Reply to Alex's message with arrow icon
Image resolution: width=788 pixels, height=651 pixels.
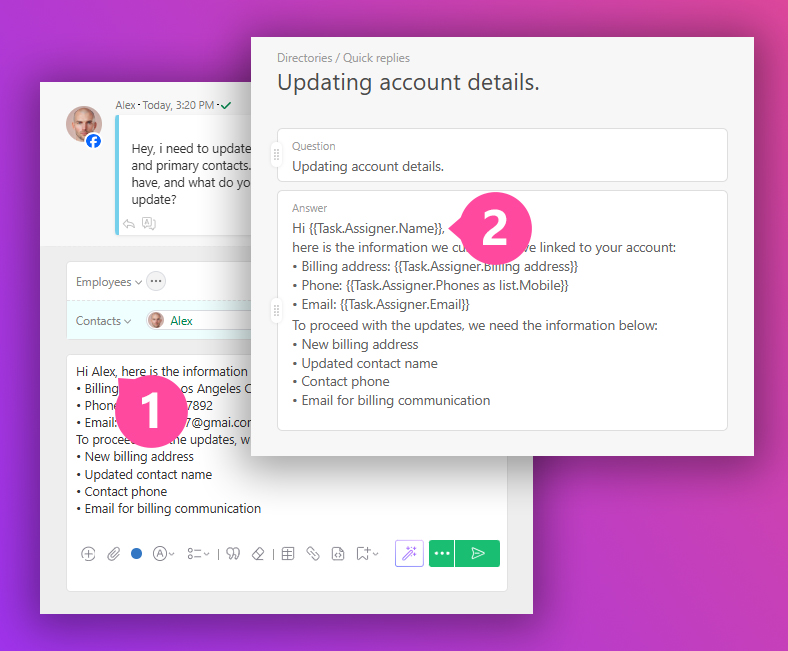tap(129, 223)
